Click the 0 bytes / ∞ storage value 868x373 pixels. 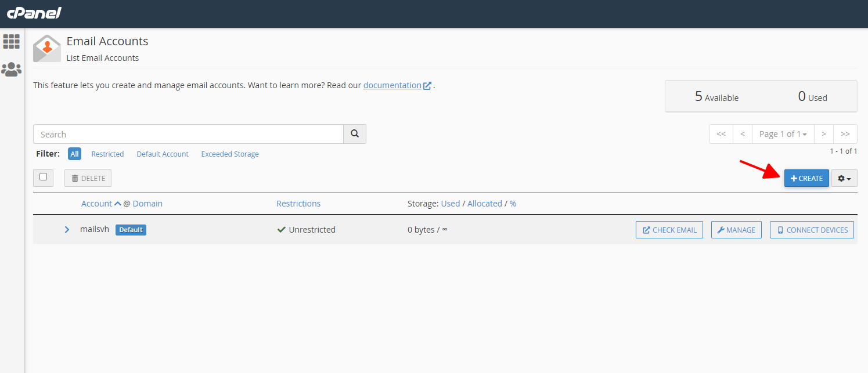click(x=427, y=230)
